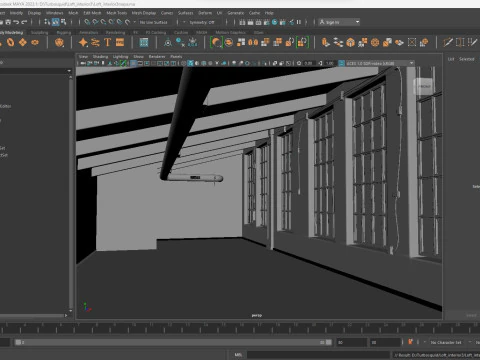The width and height of the screenshot is (480, 360).
Task: Click the MEL command input field
Action: point(318,355)
